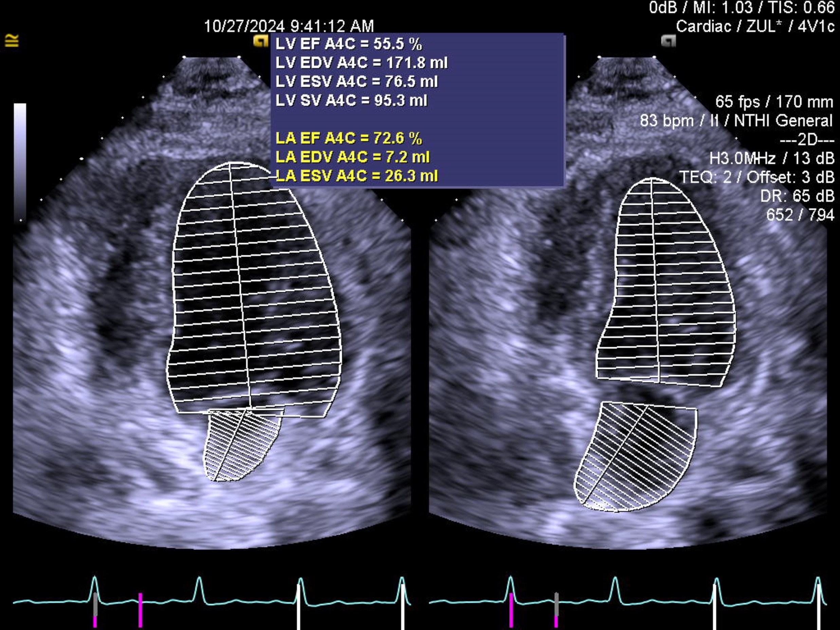Click the yellow active-pane indicator above left image
Screen dimensions: 840x630
point(260,41)
